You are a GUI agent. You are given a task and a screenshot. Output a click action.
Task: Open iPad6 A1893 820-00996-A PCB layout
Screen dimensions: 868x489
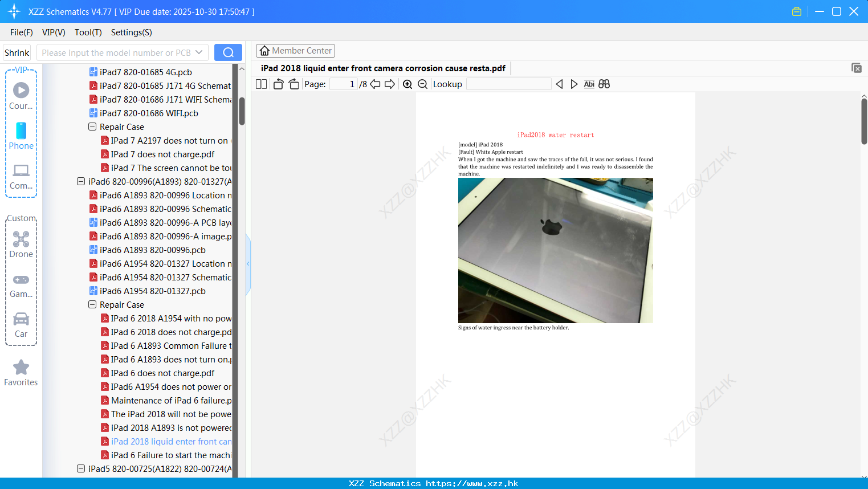pyautogui.click(x=160, y=223)
